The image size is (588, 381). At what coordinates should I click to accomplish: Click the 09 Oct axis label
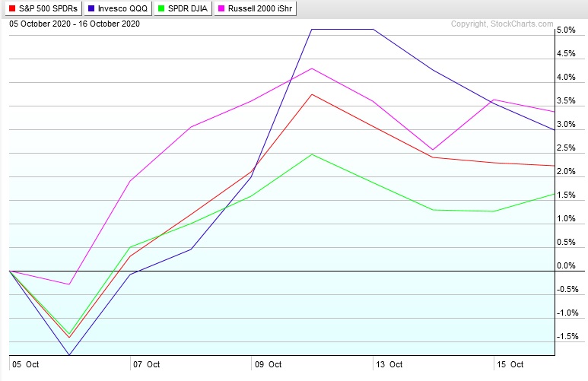[x=268, y=364]
